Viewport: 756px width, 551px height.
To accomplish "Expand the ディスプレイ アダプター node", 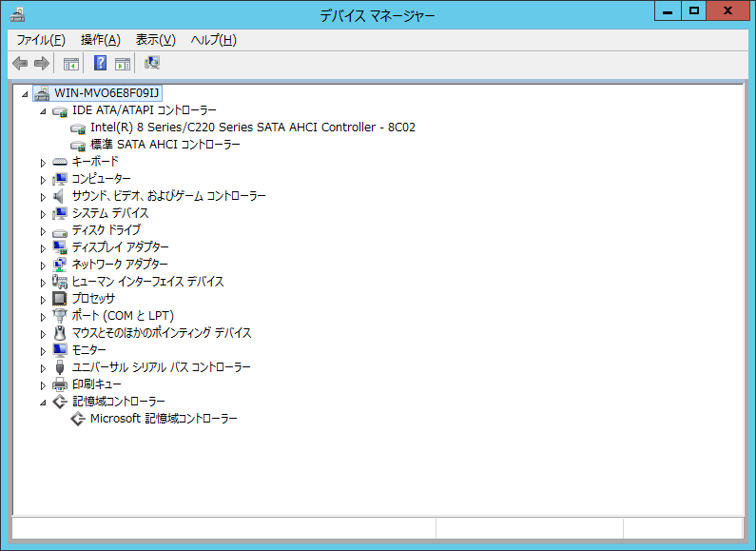I will [x=43, y=248].
